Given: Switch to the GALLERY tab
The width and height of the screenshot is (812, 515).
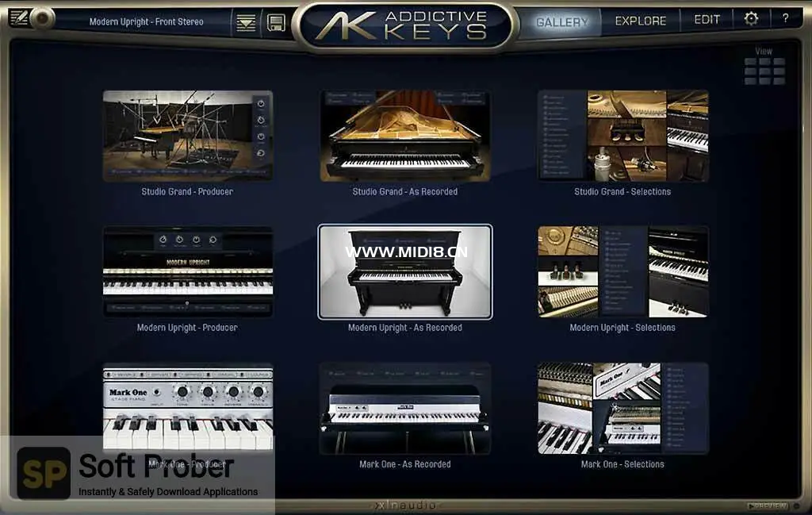Looking at the screenshot, I should click(562, 22).
